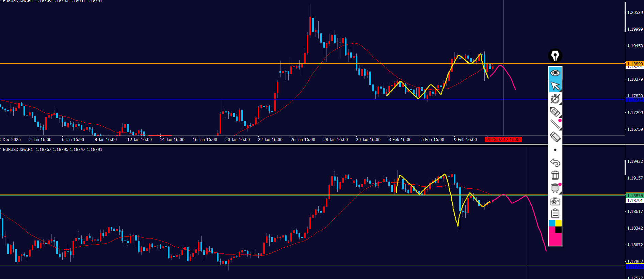Select the arrow cursor tool
Viewport: 644px width, 279px height.
[555, 86]
